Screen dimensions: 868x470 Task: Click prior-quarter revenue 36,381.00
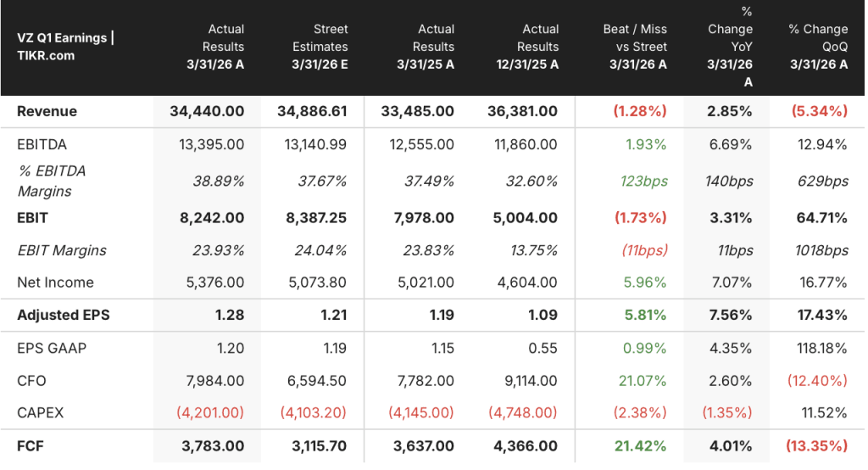[x=522, y=111]
